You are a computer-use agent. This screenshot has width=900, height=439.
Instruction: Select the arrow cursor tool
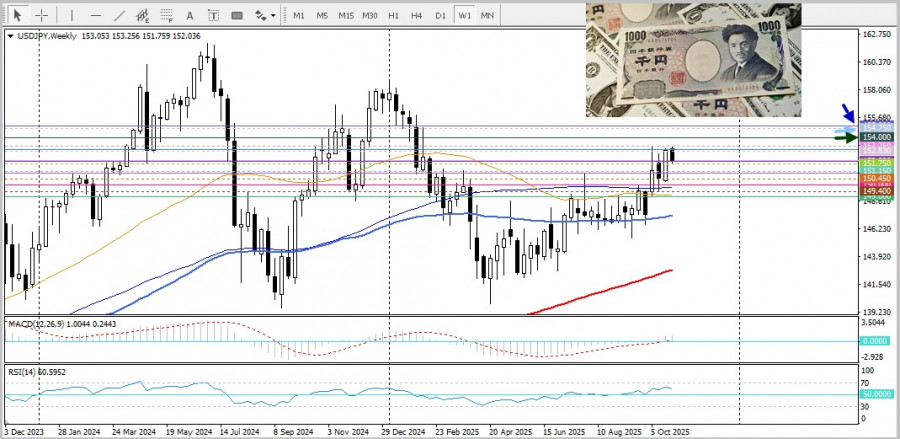coord(16,15)
